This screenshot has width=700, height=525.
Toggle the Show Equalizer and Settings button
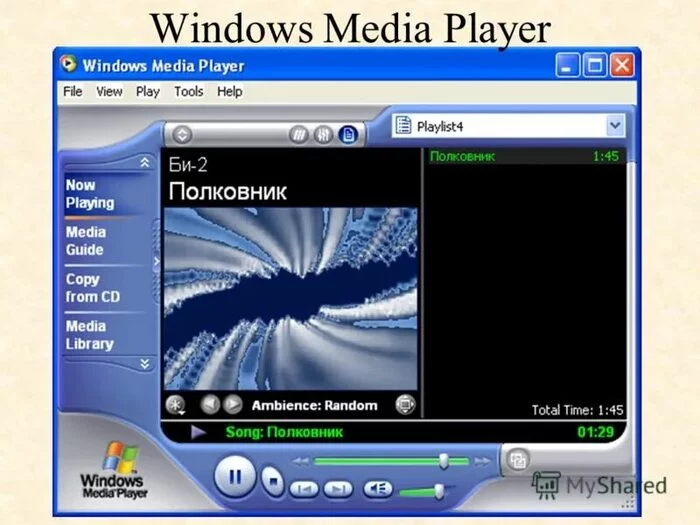[323, 134]
